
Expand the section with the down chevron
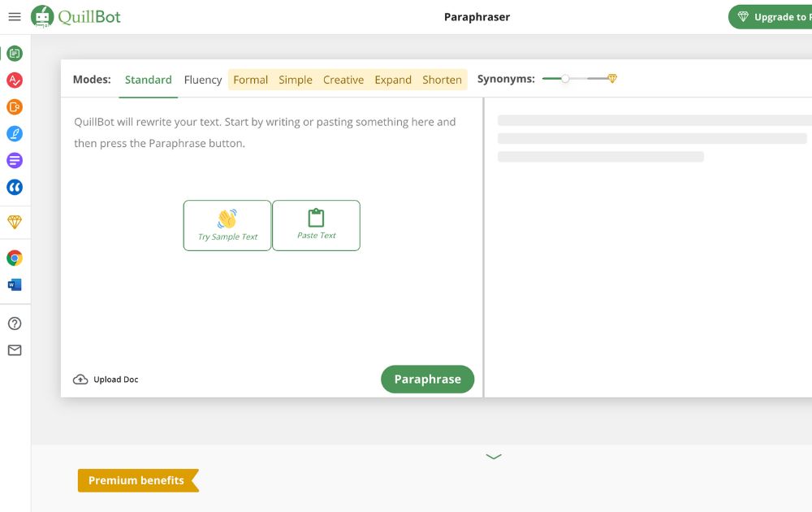(494, 457)
